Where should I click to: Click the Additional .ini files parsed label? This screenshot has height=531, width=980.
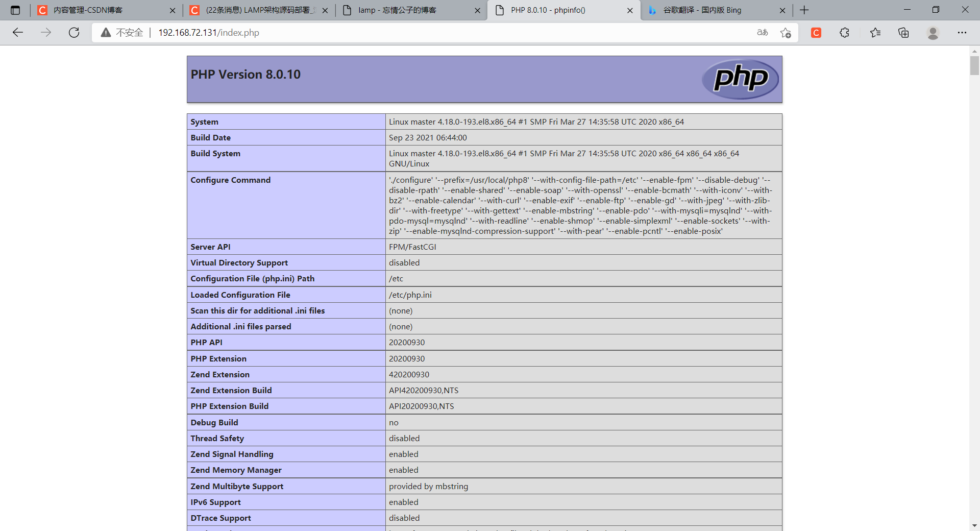241,327
